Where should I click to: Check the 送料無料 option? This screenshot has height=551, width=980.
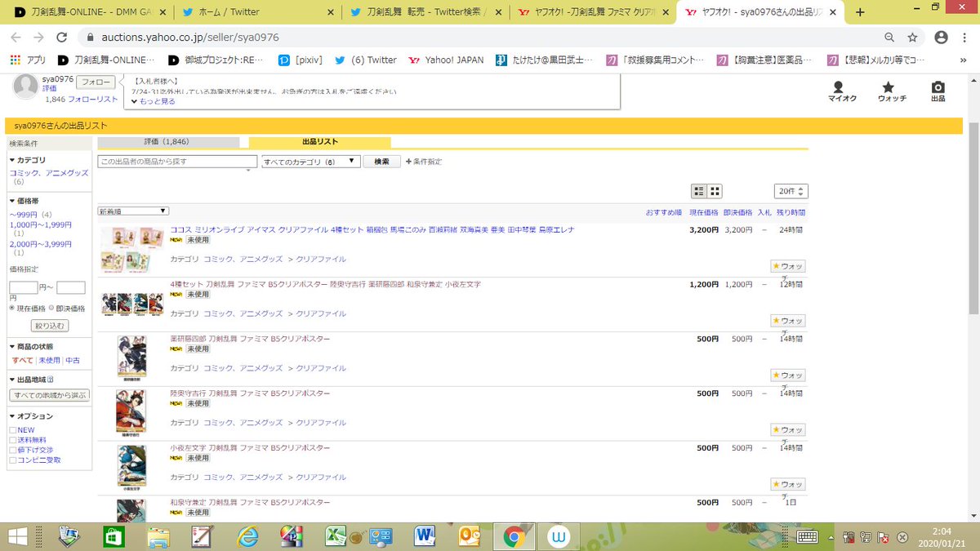tap(13, 440)
